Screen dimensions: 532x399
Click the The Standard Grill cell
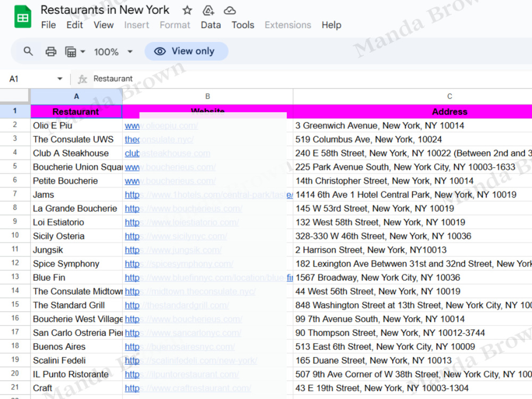pyautogui.click(x=76, y=305)
